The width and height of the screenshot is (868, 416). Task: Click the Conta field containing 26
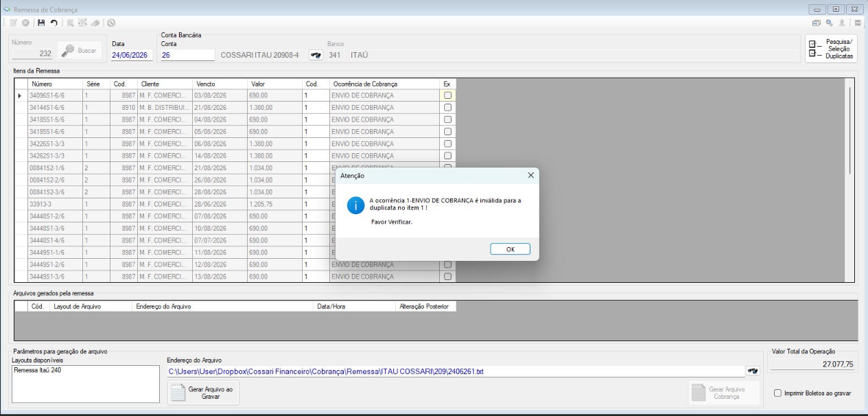coord(188,55)
